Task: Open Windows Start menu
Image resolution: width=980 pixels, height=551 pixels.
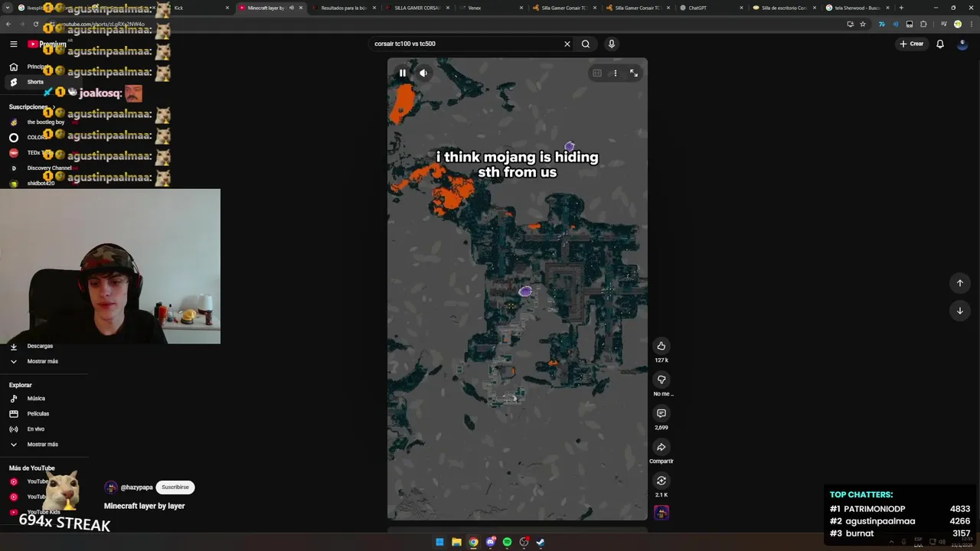Action: [x=439, y=542]
